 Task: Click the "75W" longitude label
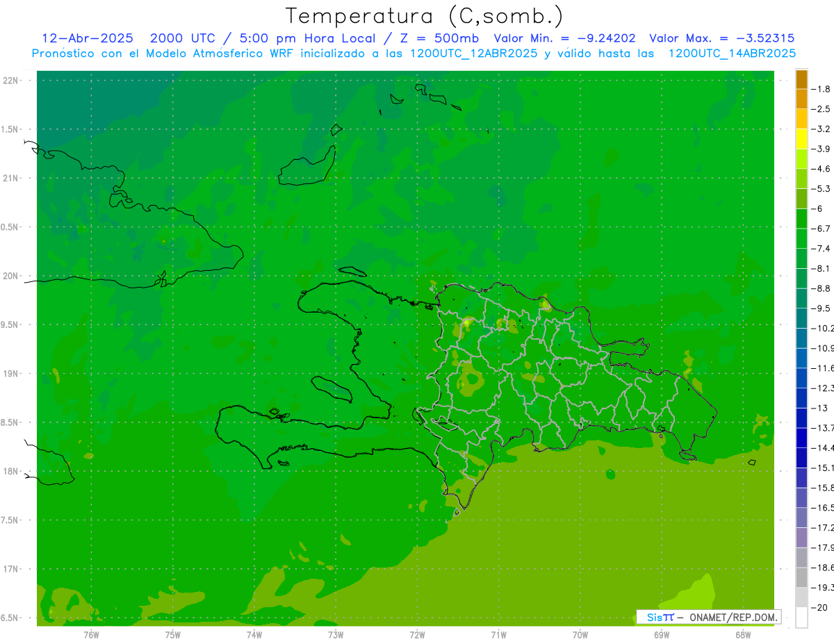pos(172,635)
